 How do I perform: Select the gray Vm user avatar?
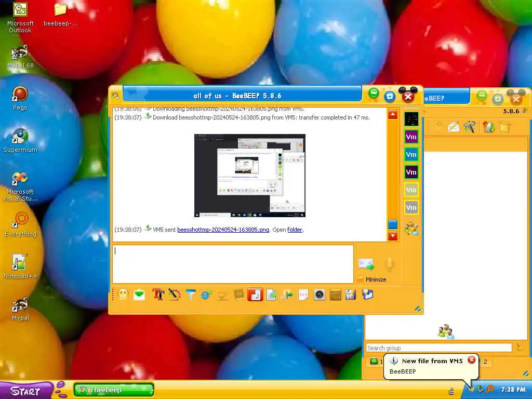tap(411, 207)
